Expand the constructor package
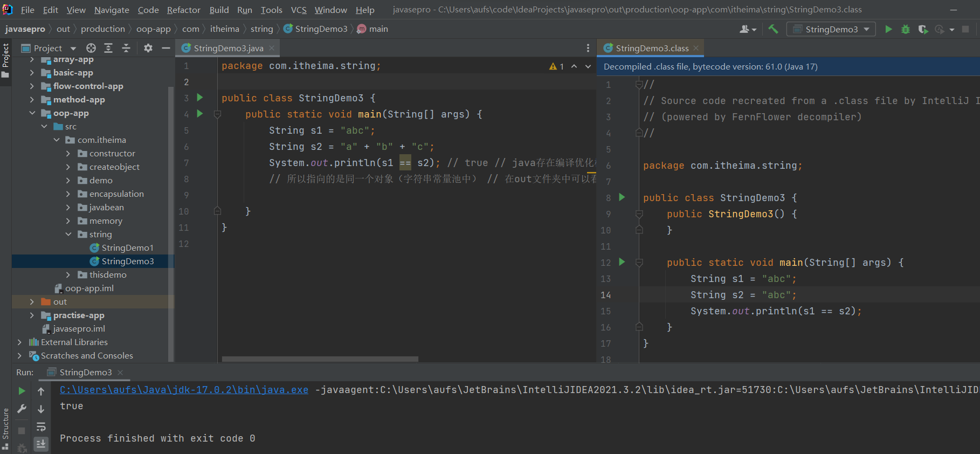 68,153
